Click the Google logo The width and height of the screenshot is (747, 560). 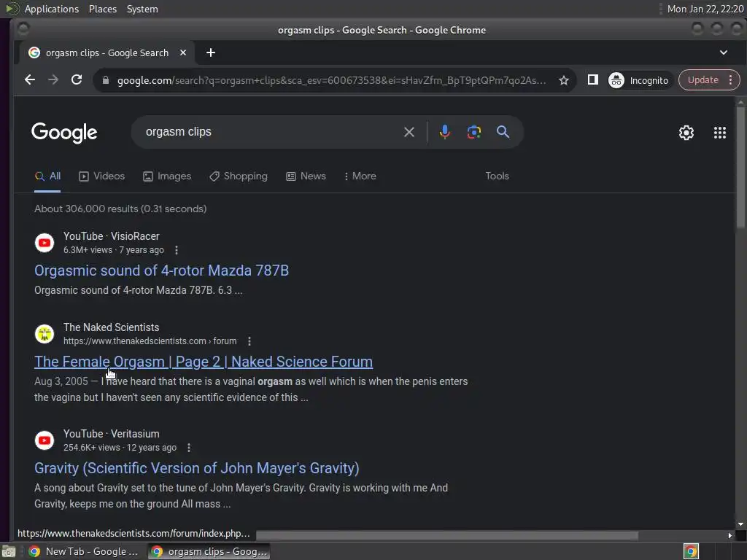pyautogui.click(x=64, y=133)
